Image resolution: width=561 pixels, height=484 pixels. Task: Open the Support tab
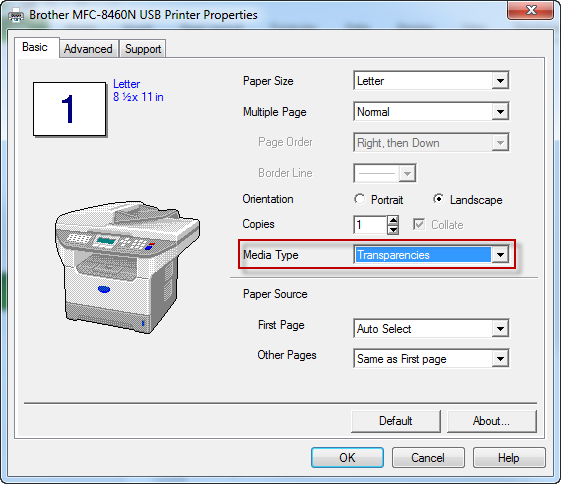[143, 49]
